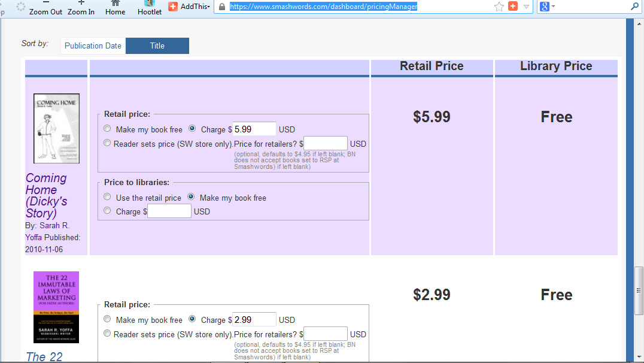
Task: Open address bar history dropdown arrow
Action: [x=526, y=7]
